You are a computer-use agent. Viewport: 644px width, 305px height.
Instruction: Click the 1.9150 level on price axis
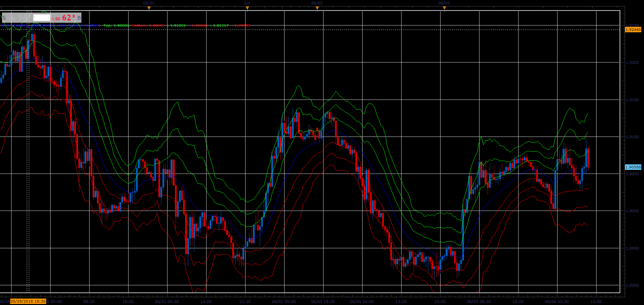coord(632,100)
